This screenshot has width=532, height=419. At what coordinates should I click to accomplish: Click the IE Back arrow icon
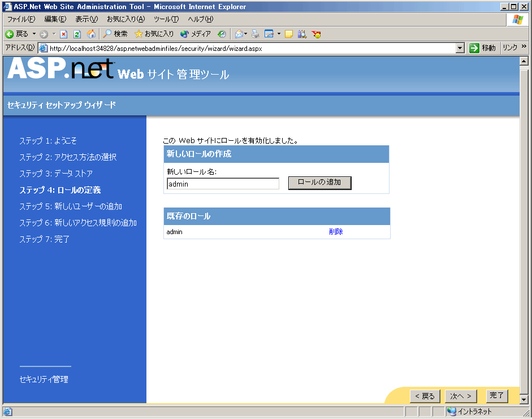pos(10,34)
